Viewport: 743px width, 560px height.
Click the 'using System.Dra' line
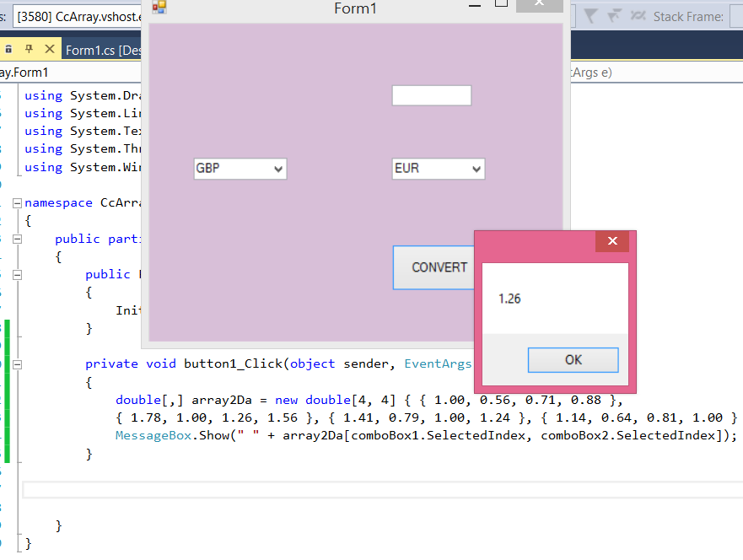coord(83,95)
